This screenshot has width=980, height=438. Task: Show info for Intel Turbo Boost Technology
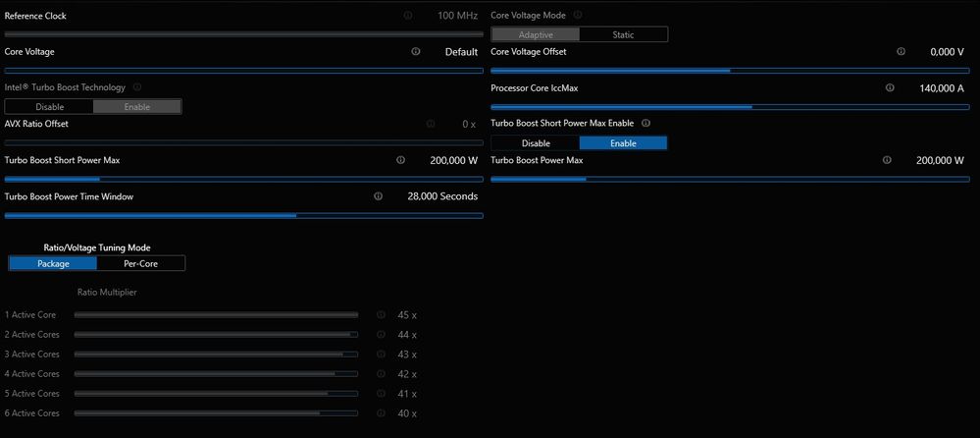click(137, 87)
